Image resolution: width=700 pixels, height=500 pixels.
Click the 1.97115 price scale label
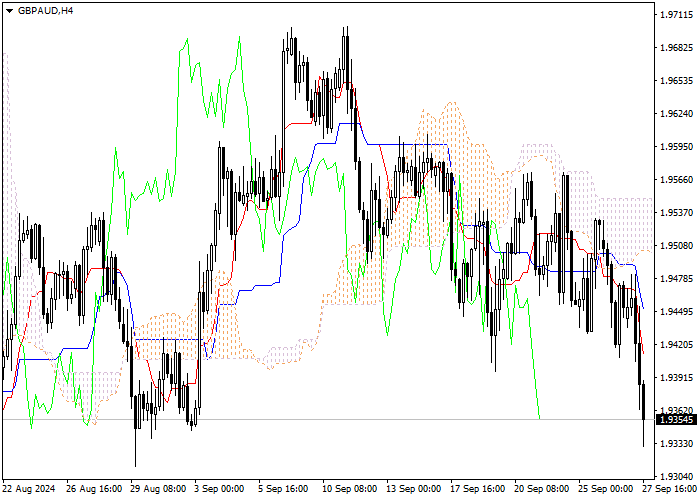coord(677,15)
